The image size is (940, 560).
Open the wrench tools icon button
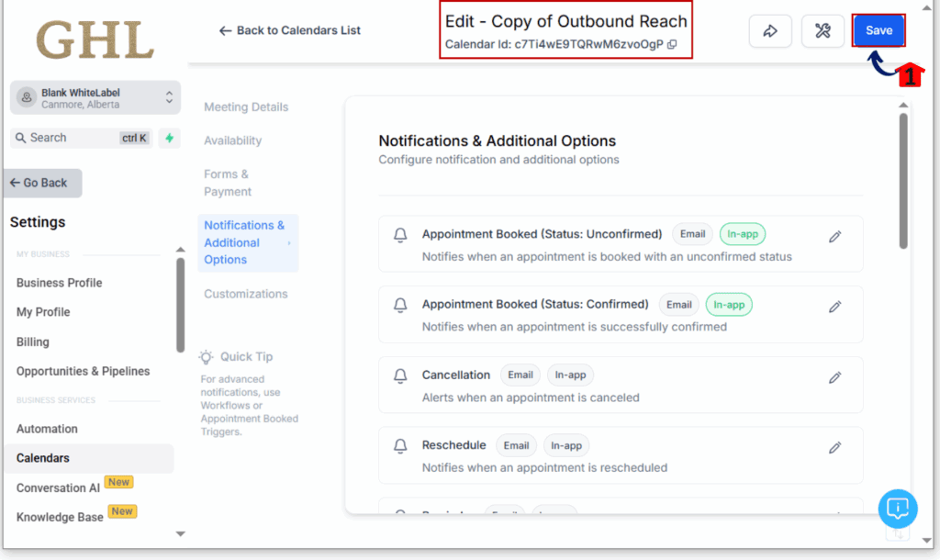pyautogui.click(x=822, y=30)
